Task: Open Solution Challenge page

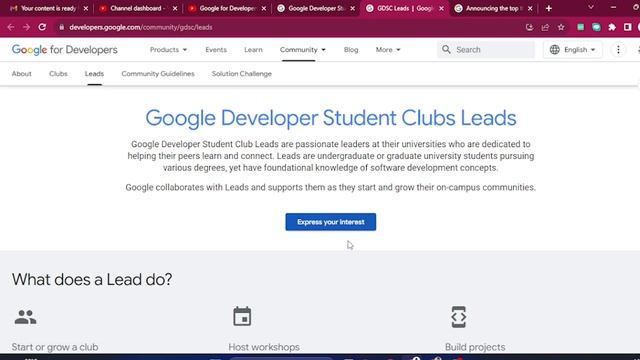Action: (242, 74)
